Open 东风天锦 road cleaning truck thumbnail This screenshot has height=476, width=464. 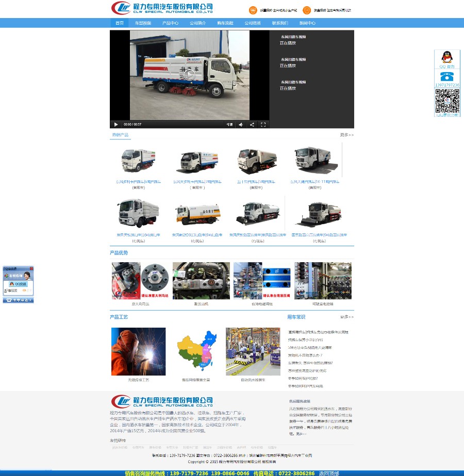[257, 213]
